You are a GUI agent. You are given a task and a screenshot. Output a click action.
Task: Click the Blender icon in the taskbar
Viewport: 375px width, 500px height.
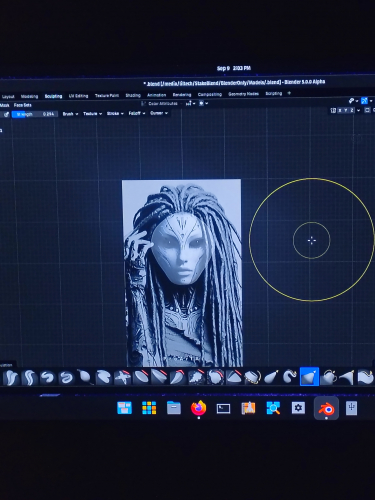pos(326,408)
